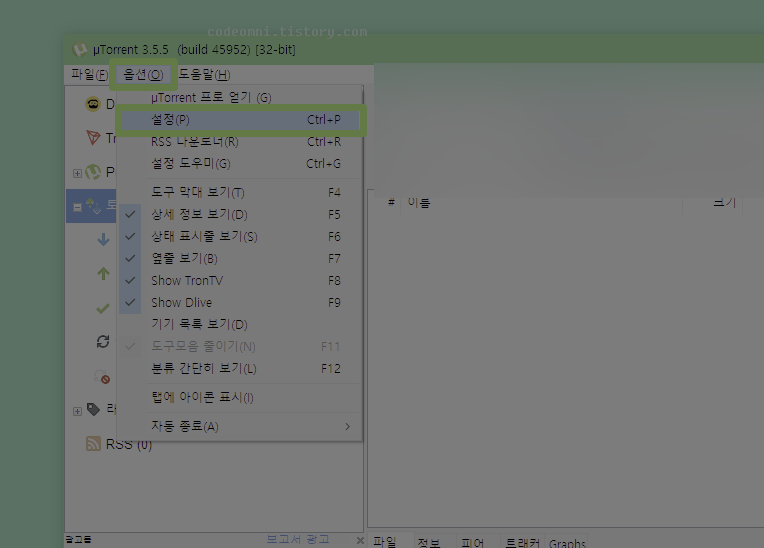Click the RSS feed icon
The height and width of the screenshot is (548, 764).
tap(94, 443)
